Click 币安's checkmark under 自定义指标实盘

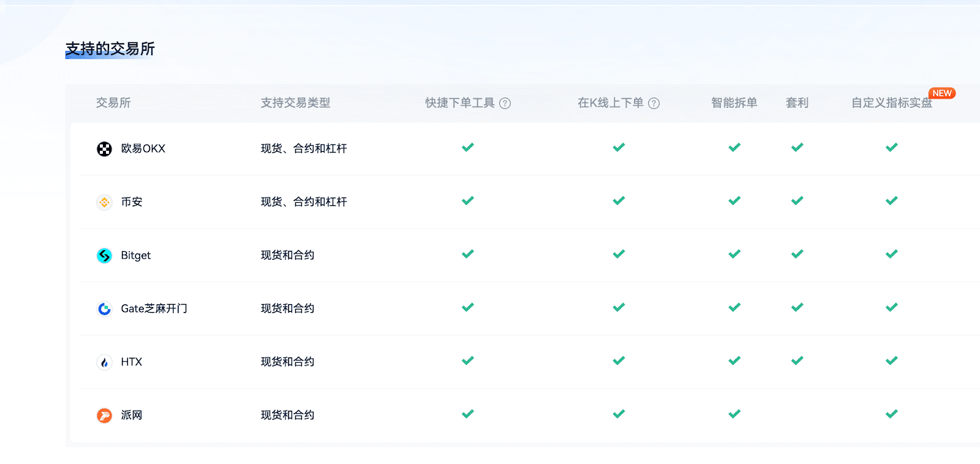point(892,200)
